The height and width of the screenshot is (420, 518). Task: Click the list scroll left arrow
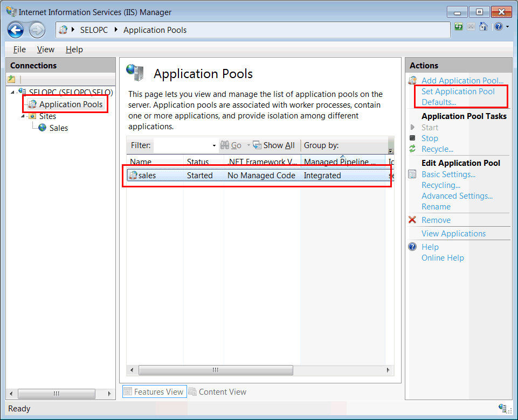click(x=132, y=370)
